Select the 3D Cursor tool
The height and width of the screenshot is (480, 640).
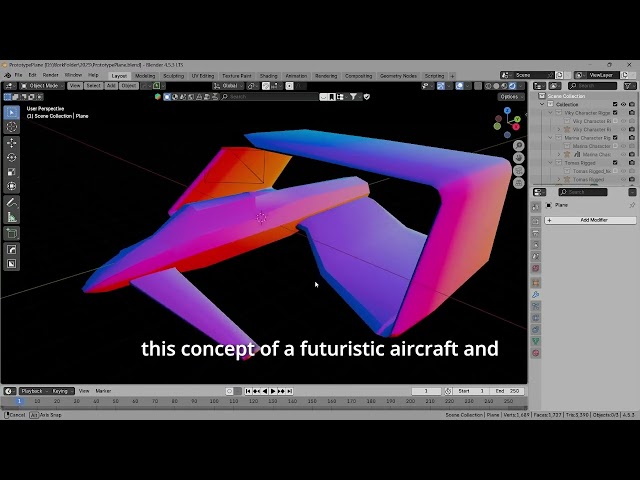point(11,127)
